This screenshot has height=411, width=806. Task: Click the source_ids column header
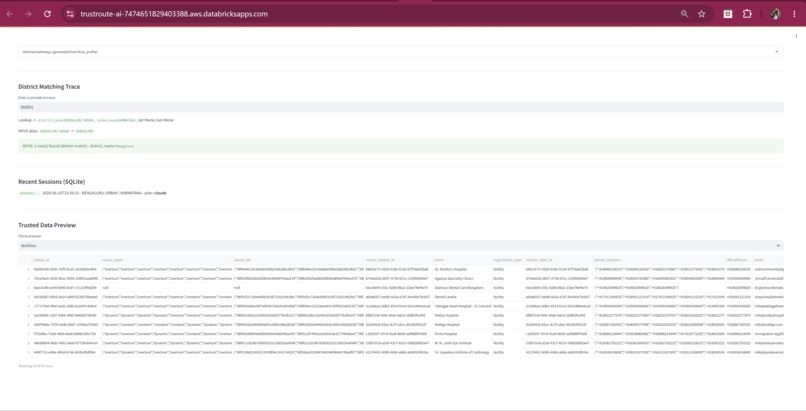298,260
